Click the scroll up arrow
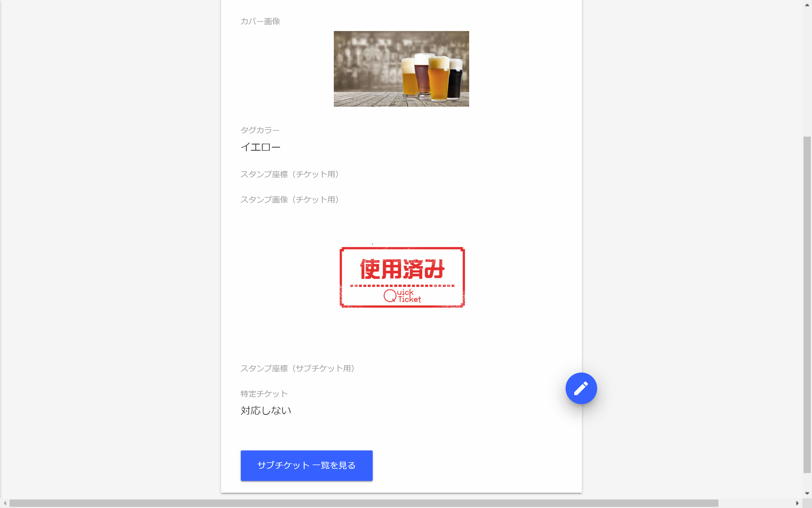Screen dimensions: 812x508 click(807, 5)
